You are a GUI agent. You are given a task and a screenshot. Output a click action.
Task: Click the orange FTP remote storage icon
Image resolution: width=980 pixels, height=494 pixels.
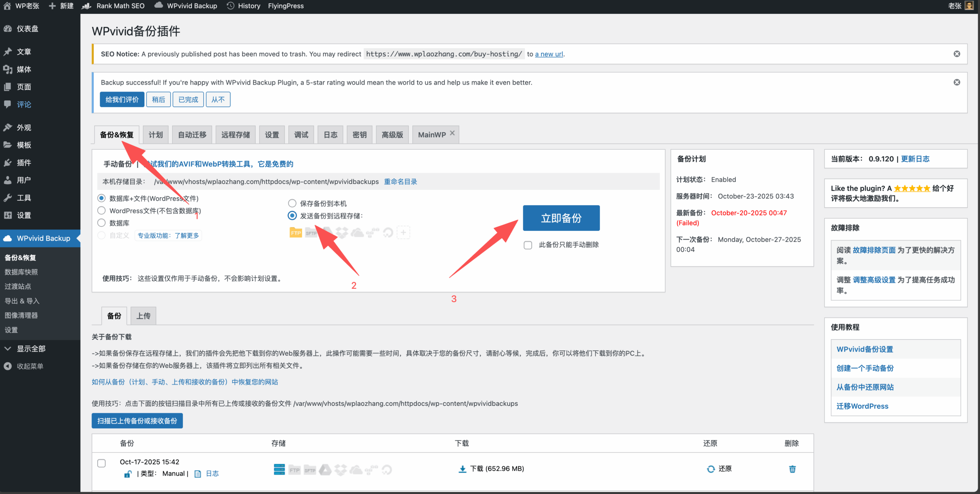(296, 232)
